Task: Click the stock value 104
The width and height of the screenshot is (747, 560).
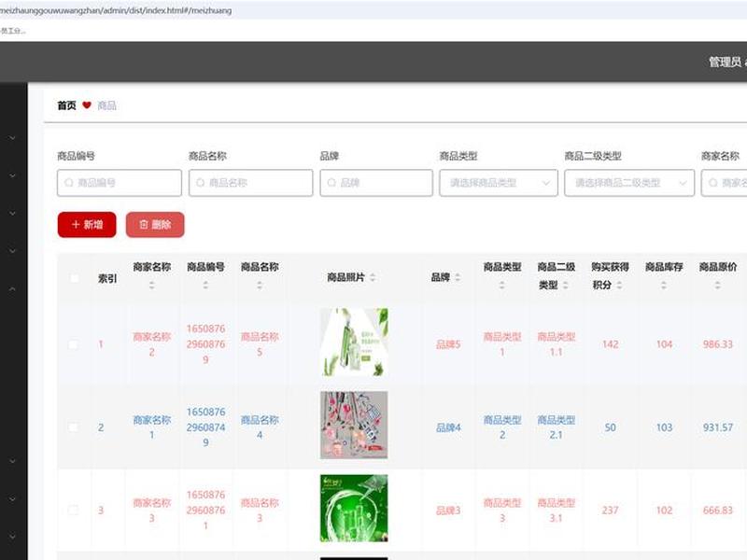Action: (664, 344)
